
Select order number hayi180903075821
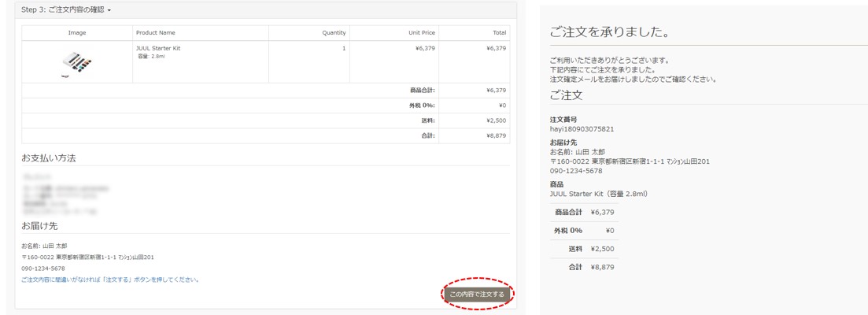582,129
